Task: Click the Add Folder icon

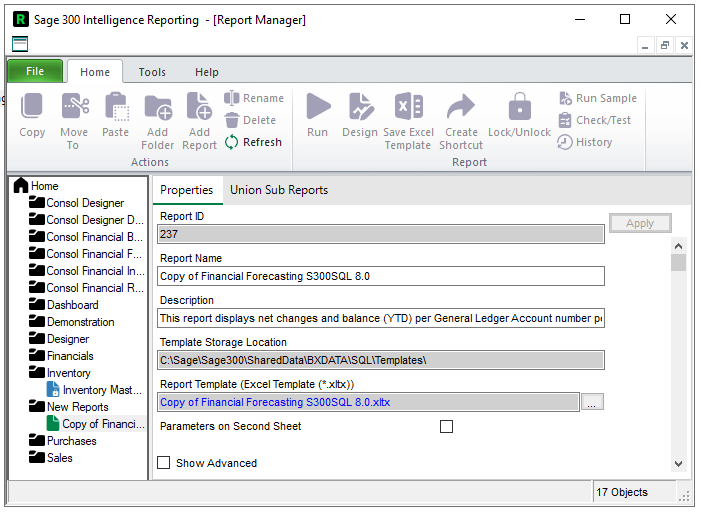Action: click(x=158, y=107)
